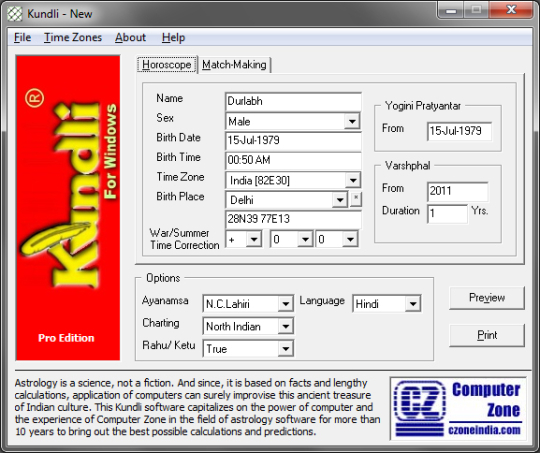Open the Birth Place dropdown
This screenshot has height=453, width=540.
[x=340, y=200]
